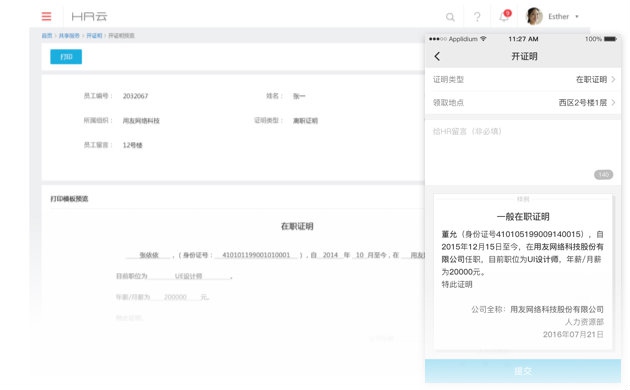
Task: Tap the back arrow in the phone header
Action: coord(438,56)
